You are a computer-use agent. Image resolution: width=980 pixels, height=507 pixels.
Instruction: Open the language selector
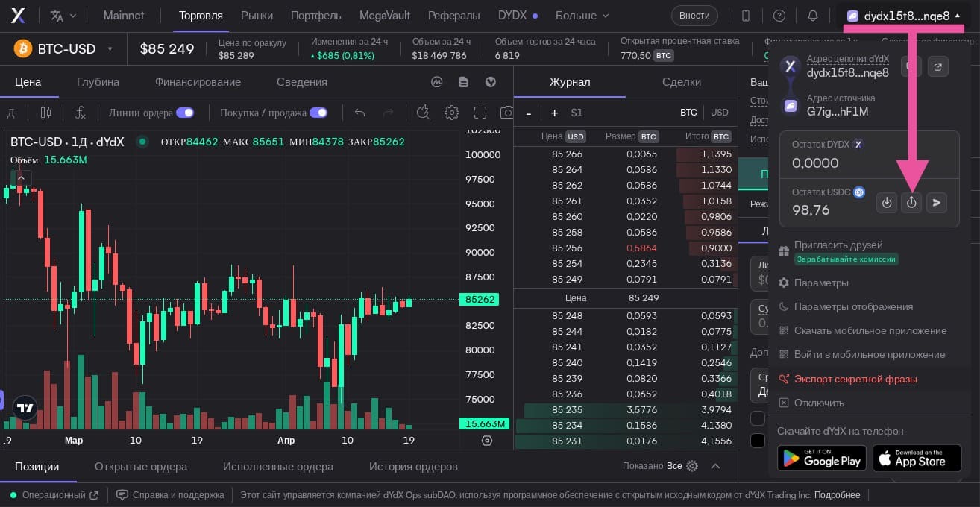63,16
